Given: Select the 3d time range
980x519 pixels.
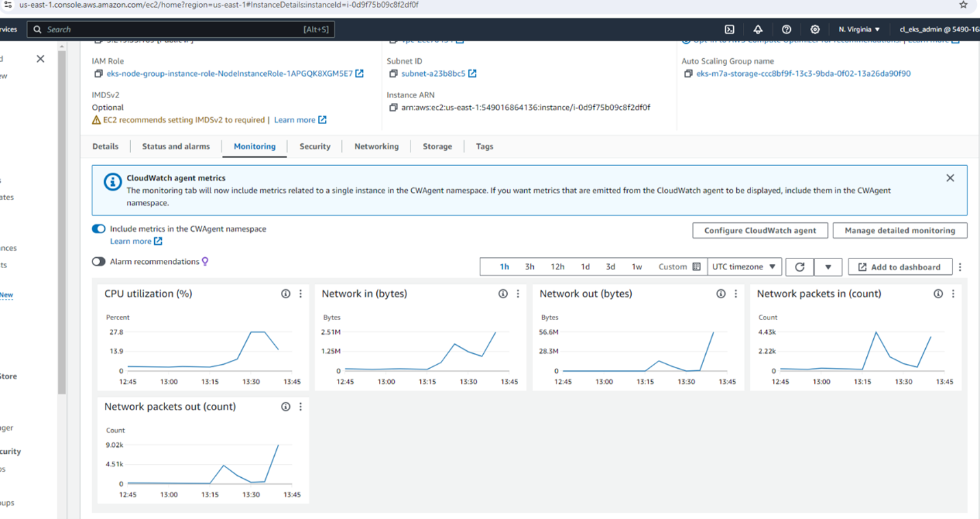Looking at the screenshot, I should (611, 267).
